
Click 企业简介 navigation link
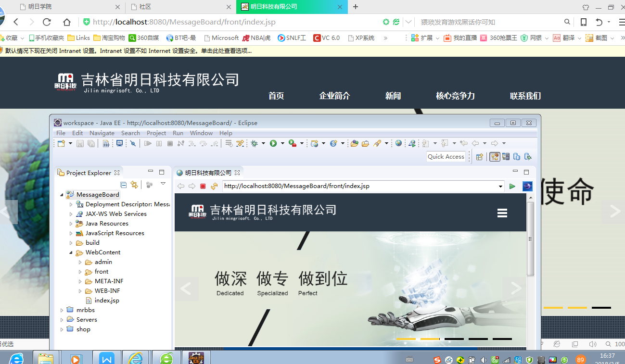pos(334,96)
